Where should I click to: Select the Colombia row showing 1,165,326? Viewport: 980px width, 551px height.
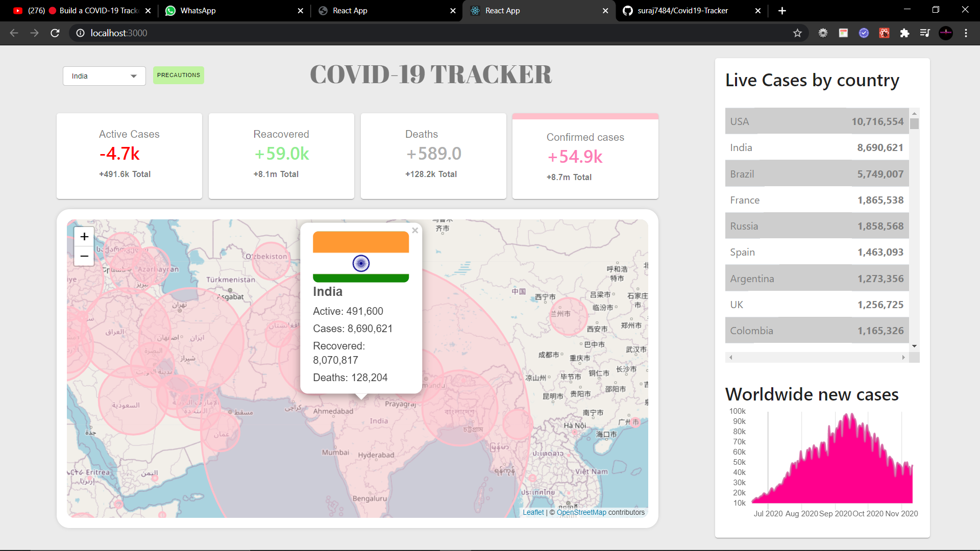[817, 331]
